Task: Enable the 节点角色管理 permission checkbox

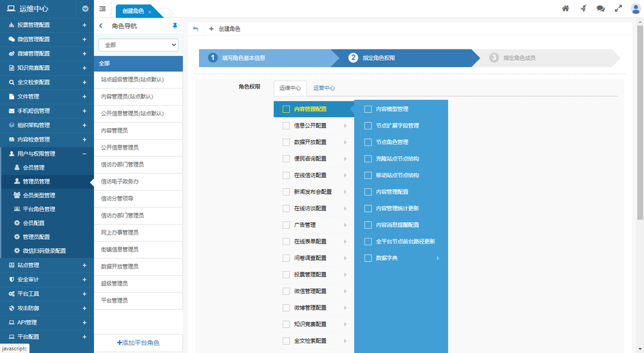Action: coord(368,142)
